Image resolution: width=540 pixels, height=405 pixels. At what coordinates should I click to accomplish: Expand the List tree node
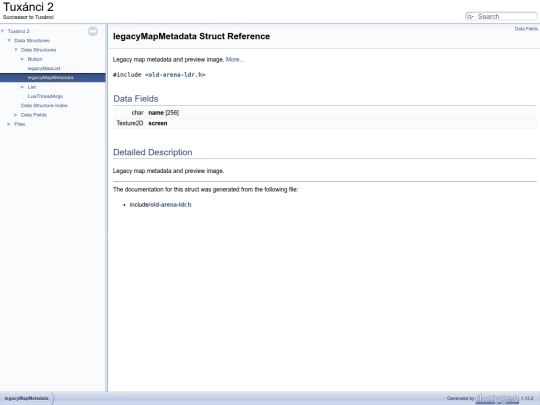[22, 87]
